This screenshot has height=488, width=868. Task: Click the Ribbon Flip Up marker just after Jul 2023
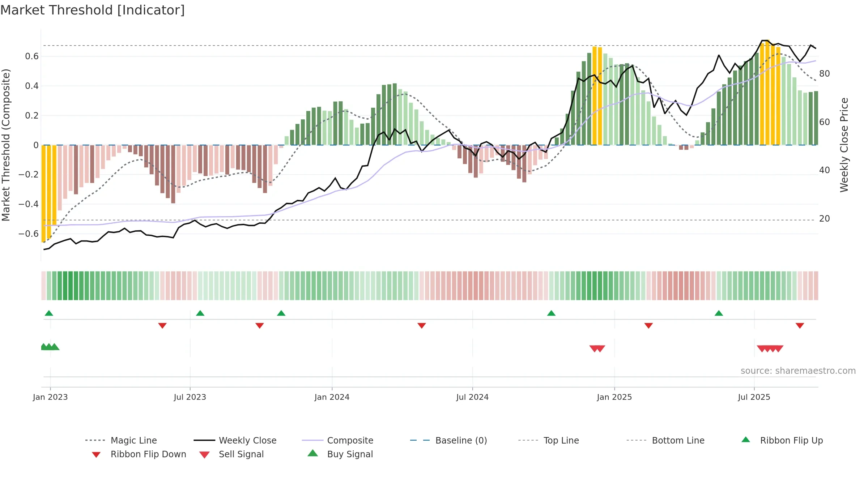[200, 313]
